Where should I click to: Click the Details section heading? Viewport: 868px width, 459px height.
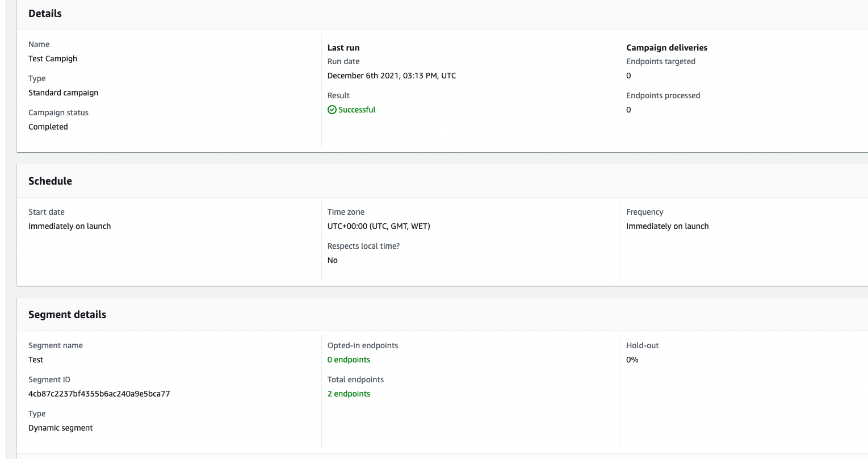pos(45,13)
